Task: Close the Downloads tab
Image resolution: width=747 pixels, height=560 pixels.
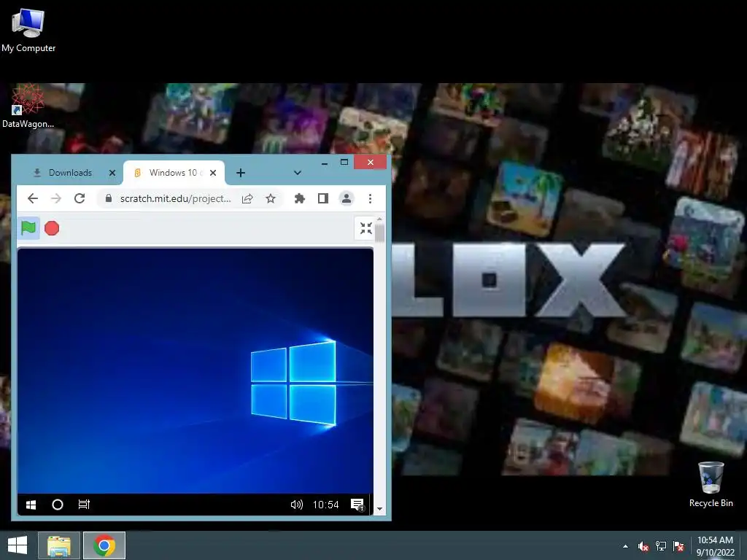Action: 112,173
